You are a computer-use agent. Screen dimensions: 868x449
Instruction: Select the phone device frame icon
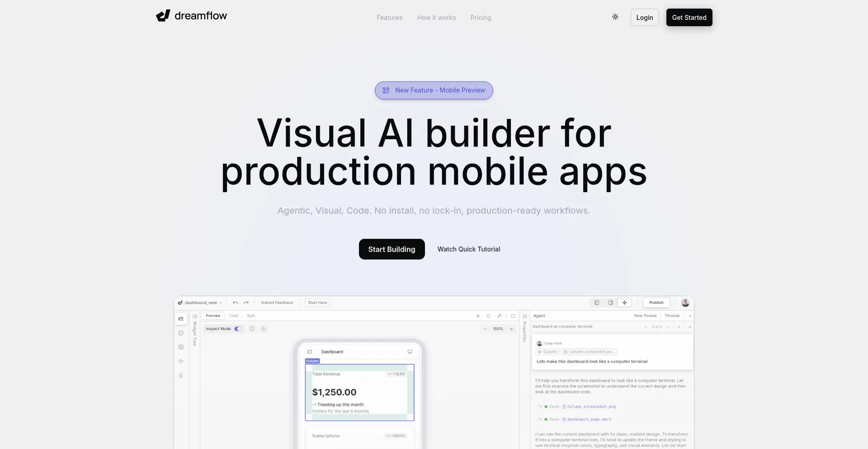[252, 329]
